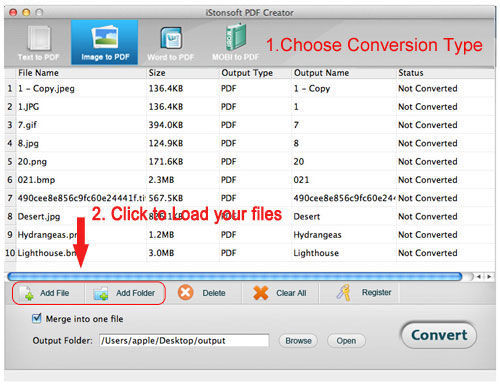Image resolution: width=500 pixels, height=386 pixels.
Task: Click the horizontal scrollbar's blue thumb
Action: tap(235, 276)
